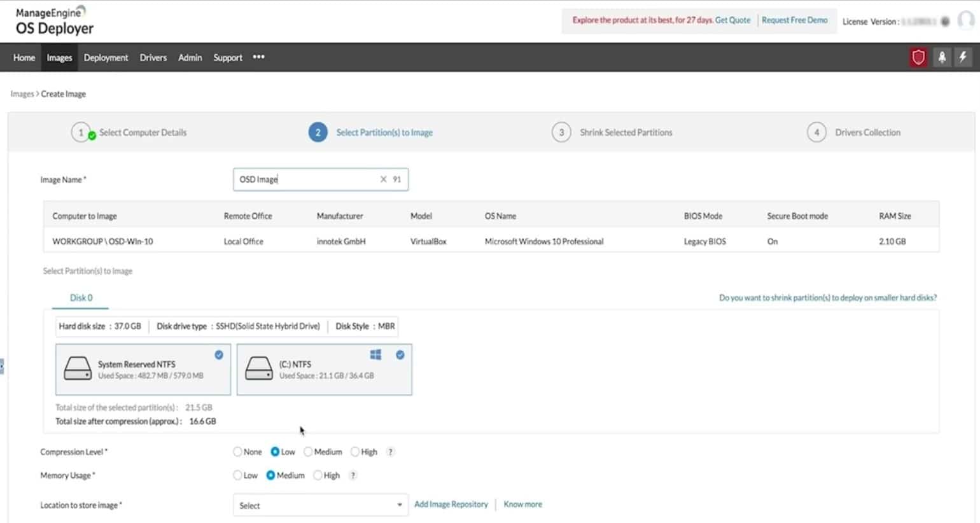980x523 pixels.
Task: Select the Disk 0 tab
Action: 81,298
